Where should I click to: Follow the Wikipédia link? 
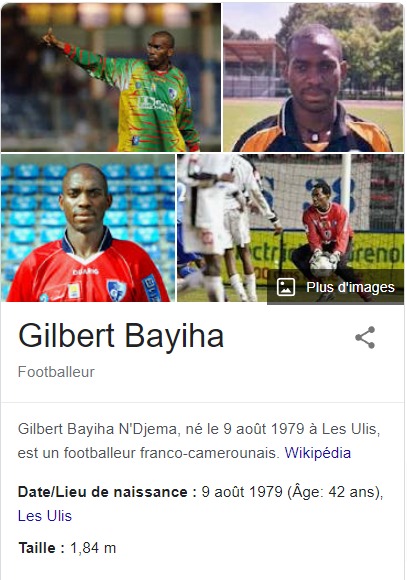point(317,453)
